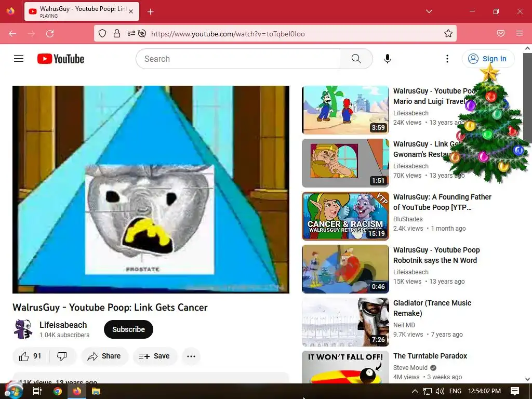Image resolution: width=532 pixels, height=399 pixels.
Task: Open the YouTube hamburger guide menu
Action: coord(19,59)
